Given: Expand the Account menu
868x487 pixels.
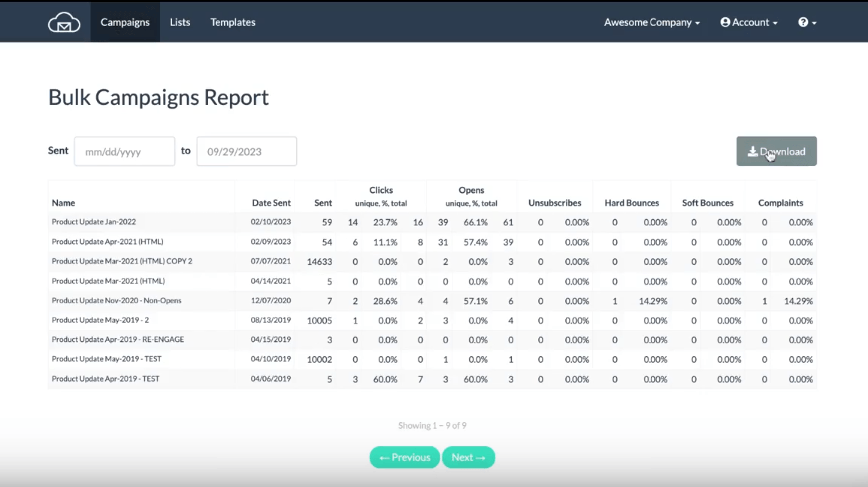Looking at the screenshot, I should (x=748, y=22).
